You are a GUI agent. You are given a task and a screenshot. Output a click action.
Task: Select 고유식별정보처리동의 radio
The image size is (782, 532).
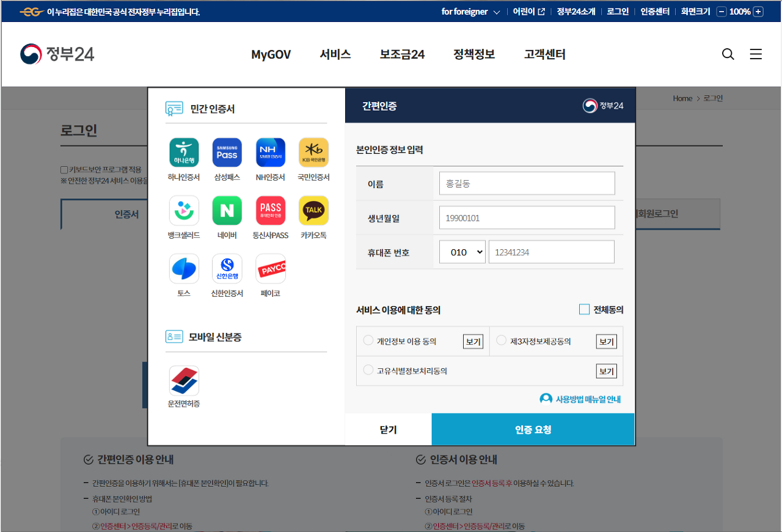pos(368,370)
